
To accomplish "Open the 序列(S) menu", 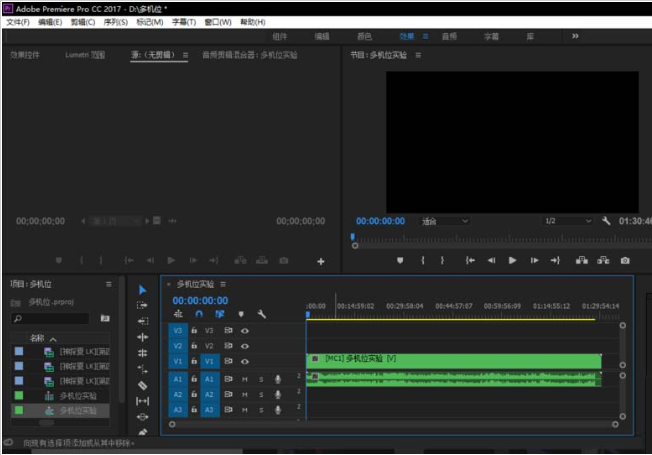I will [117, 22].
